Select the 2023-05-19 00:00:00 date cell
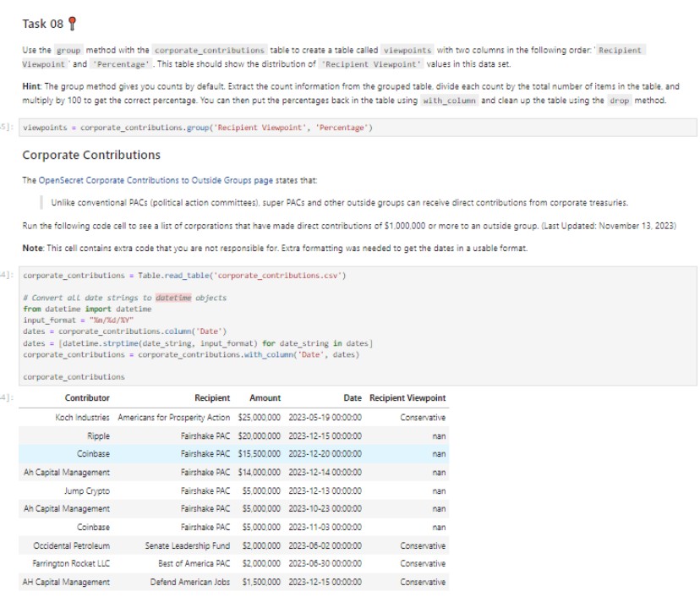The image size is (700, 597). (x=325, y=418)
